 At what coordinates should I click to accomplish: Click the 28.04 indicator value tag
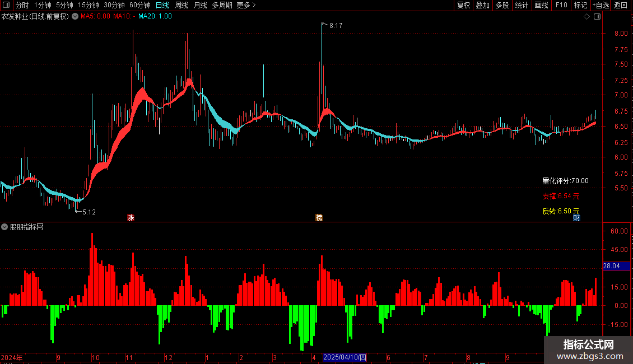point(616,266)
